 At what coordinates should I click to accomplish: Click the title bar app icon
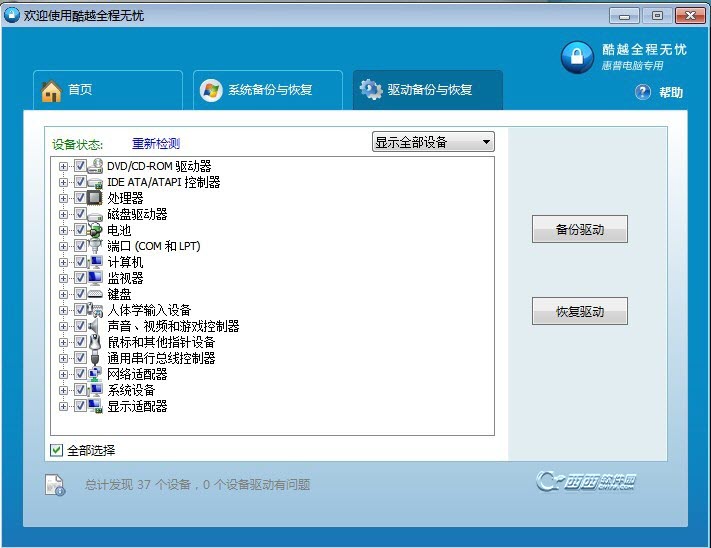click(x=12, y=15)
